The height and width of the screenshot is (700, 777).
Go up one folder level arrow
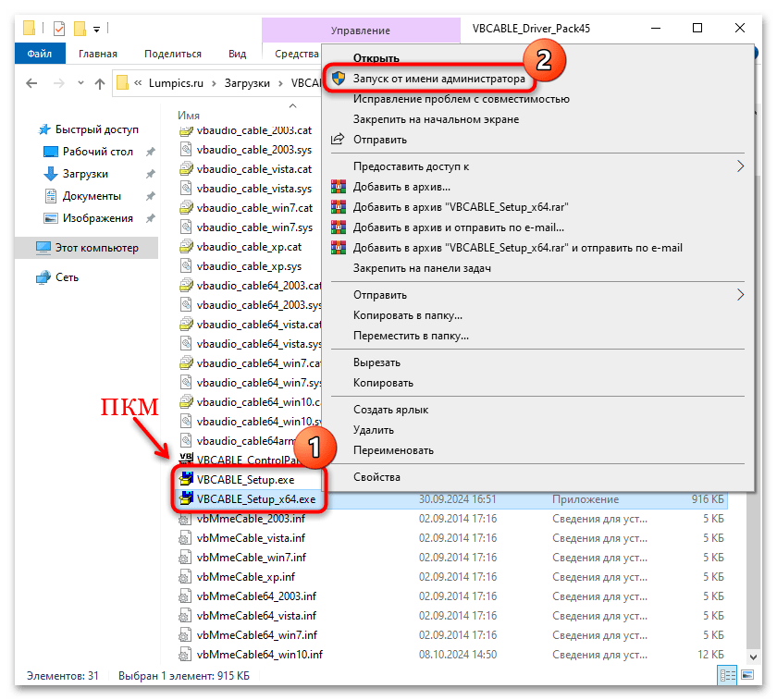[x=100, y=83]
